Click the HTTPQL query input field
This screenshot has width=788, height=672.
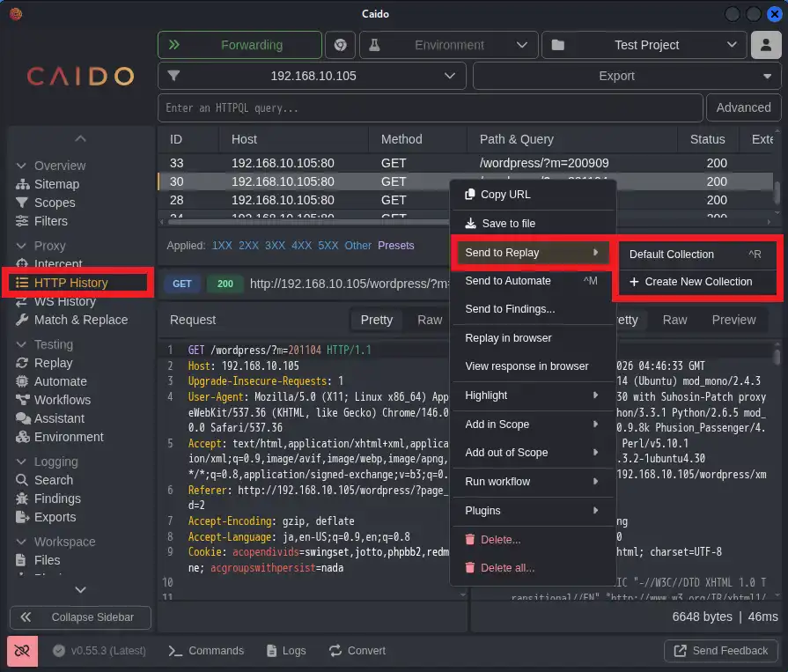click(430, 107)
